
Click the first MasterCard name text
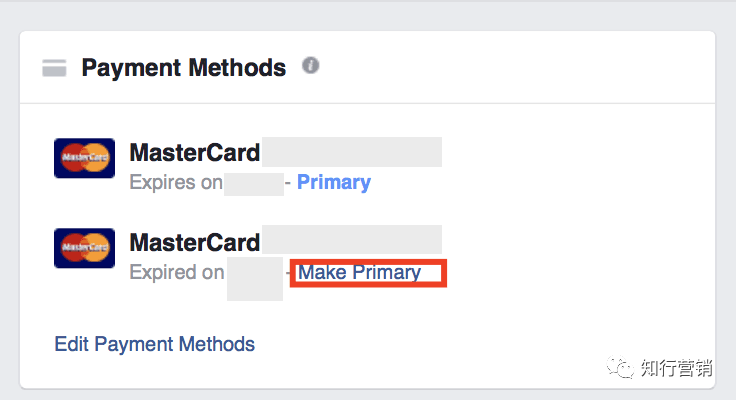(194, 153)
